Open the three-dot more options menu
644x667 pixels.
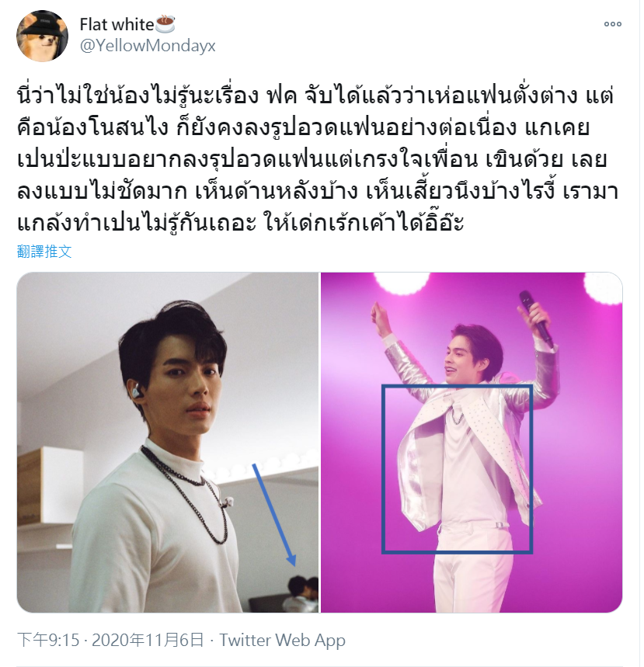(x=612, y=24)
